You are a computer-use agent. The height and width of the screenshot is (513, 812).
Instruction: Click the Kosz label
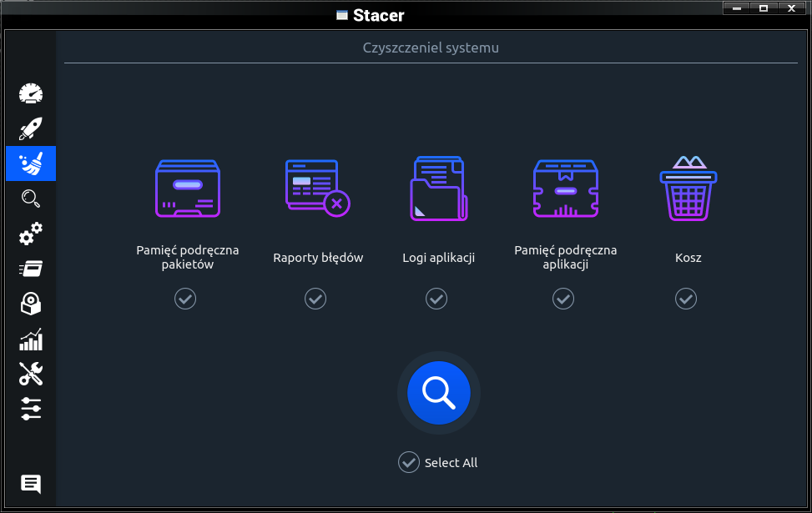point(688,258)
